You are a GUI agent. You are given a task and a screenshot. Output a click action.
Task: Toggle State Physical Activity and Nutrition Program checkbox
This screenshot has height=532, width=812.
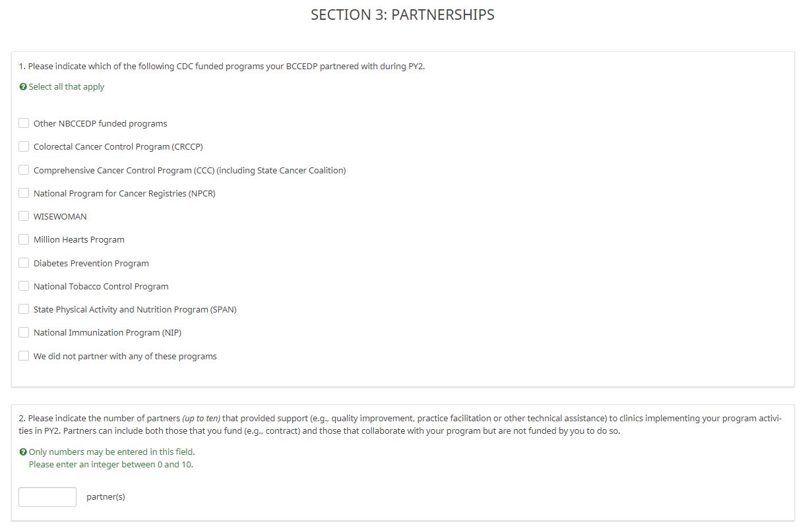(24, 309)
